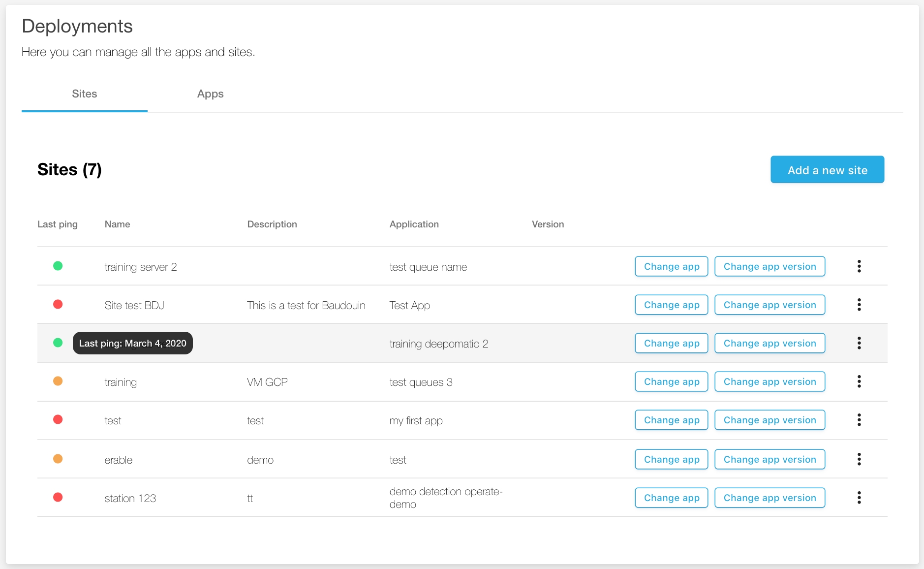
Task: Switch to the Apps tab
Action: pyautogui.click(x=210, y=94)
